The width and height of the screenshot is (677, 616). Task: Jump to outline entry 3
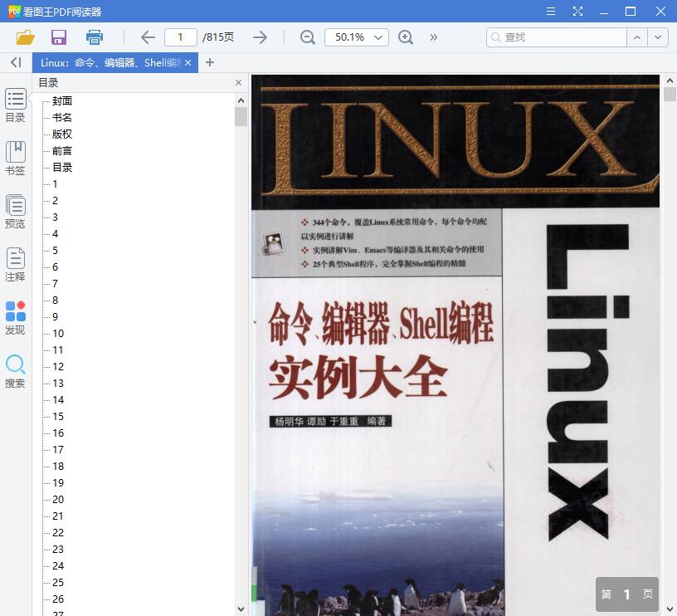pos(55,218)
